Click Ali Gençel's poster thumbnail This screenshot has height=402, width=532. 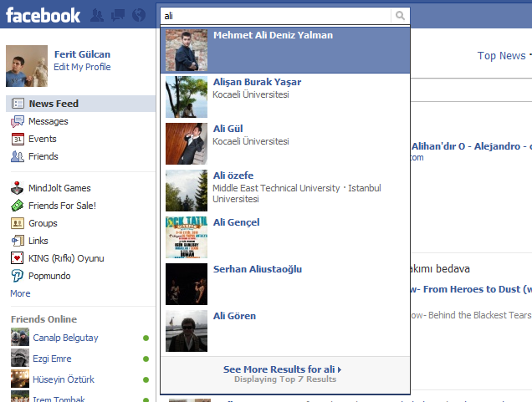coord(187,237)
